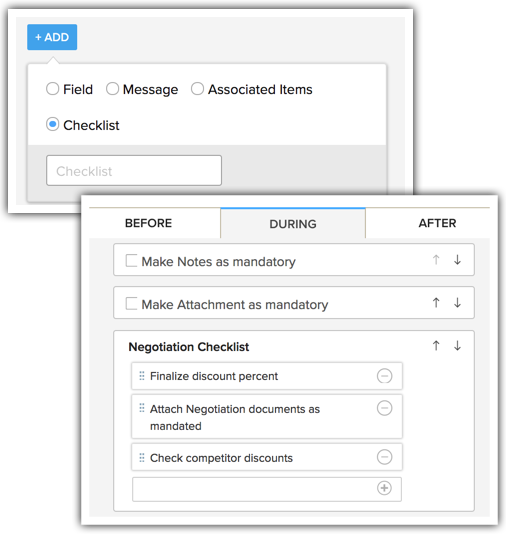Switch to the AFTER tab
506x534 pixels.
tap(437, 223)
